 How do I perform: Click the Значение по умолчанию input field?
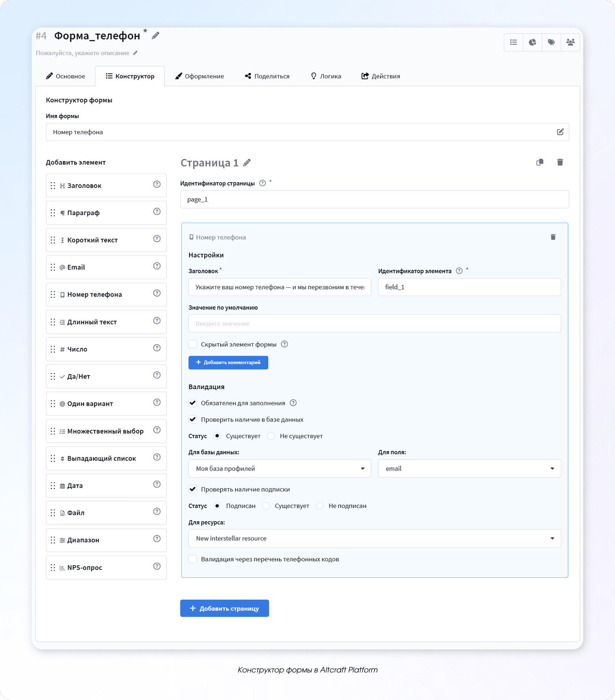click(x=374, y=323)
